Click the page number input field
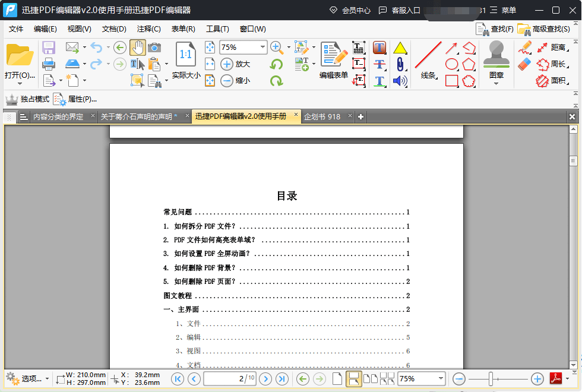This screenshot has height=392, width=582. (230, 378)
